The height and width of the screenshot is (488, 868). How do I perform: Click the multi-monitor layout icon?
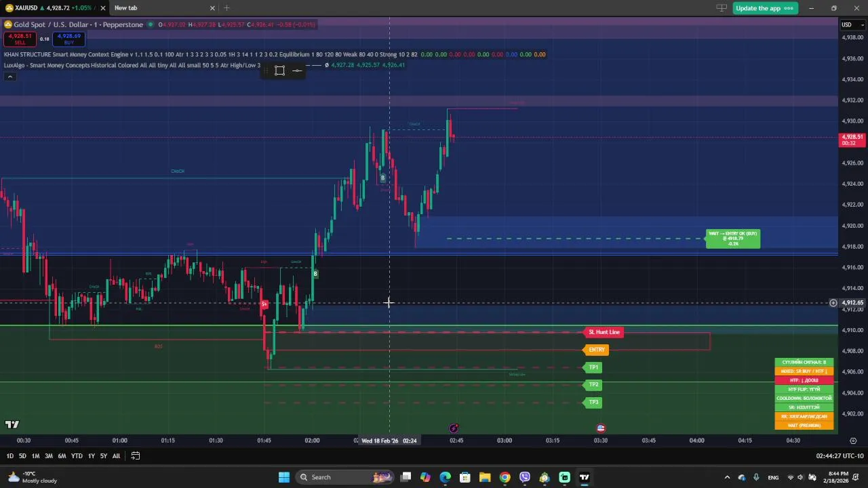(x=722, y=8)
